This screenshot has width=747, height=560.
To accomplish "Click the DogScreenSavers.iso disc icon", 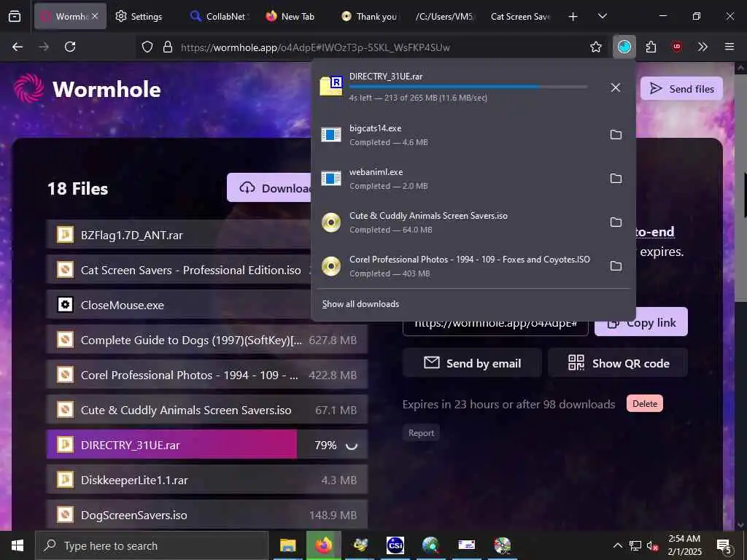I will [x=65, y=514].
